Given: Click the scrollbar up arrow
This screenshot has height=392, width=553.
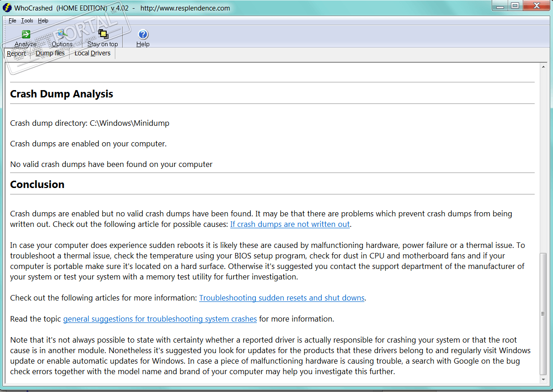Looking at the screenshot, I should coord(543,67).
